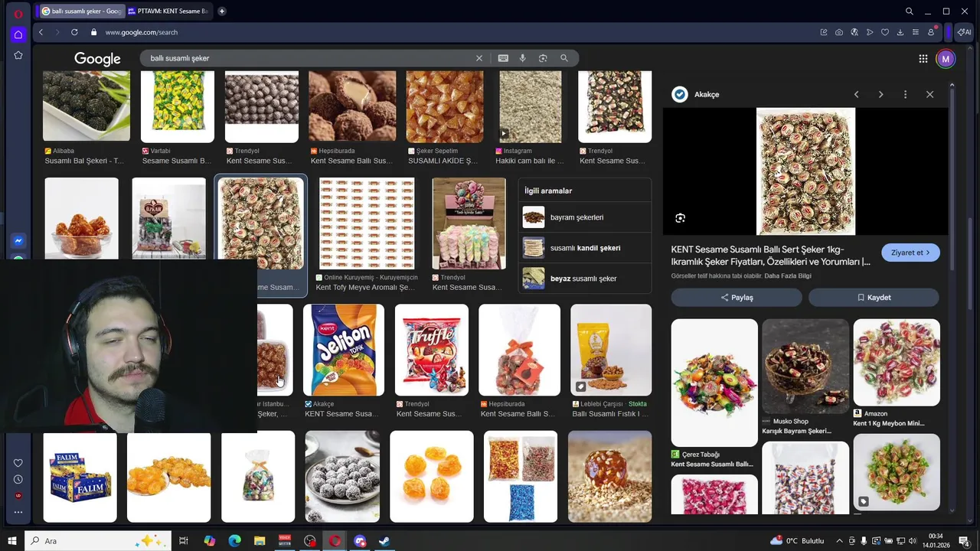This screenshot has height=551, width=980.
Task: Open the page translate icon
Action: (854, 32)
